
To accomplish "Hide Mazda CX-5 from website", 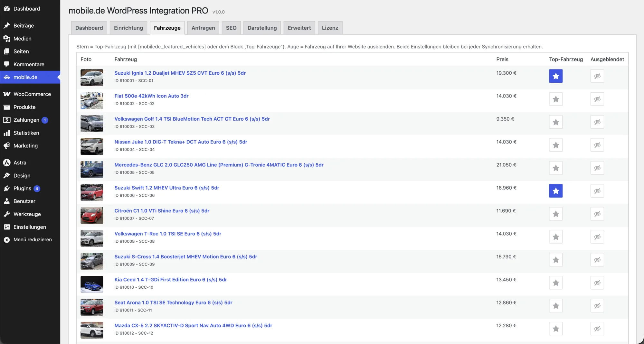I will pyautogui.click(x=597, y=329).
